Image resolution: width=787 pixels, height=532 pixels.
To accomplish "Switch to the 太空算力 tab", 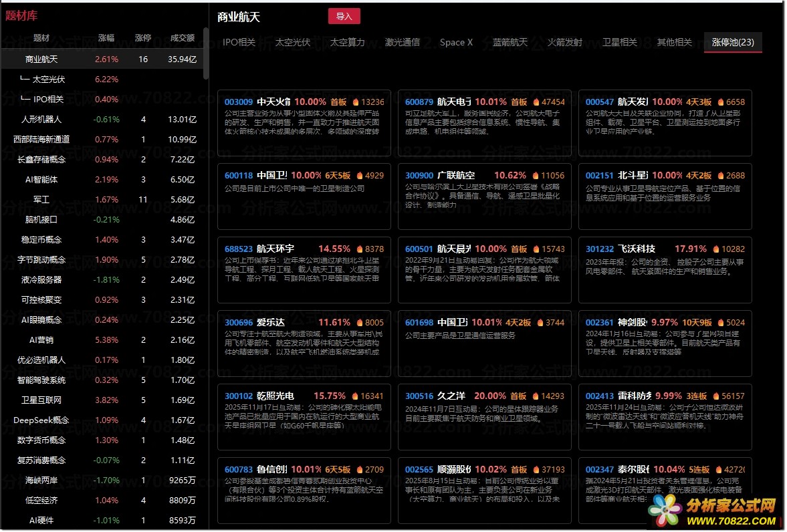I will (x=347, y=42).
